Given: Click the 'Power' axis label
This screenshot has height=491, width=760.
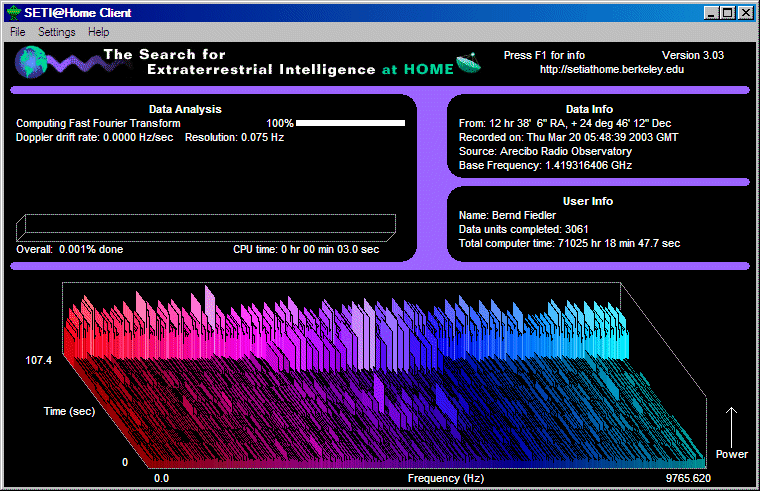Looking at the screenshot, I should 731,454.
